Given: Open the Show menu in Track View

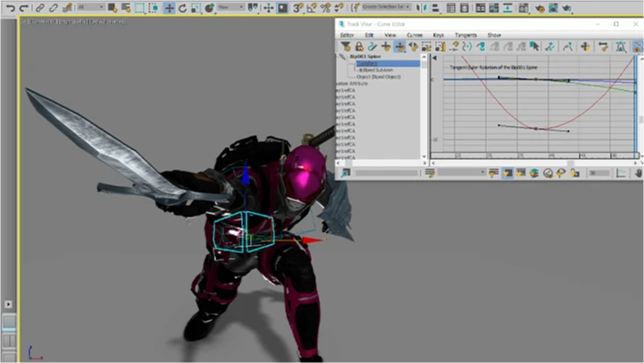Looking at the screenshot, I should click(494, 35).
